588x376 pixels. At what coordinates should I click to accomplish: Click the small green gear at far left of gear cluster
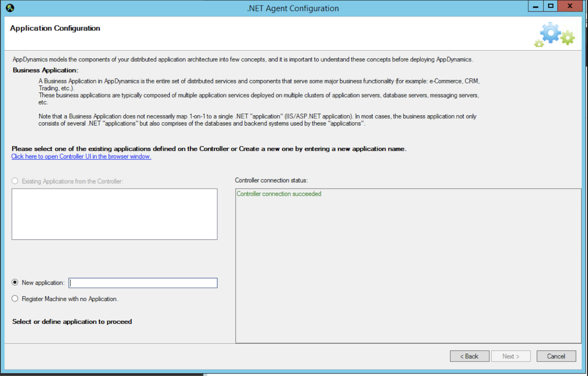click(x=539, y=43)
